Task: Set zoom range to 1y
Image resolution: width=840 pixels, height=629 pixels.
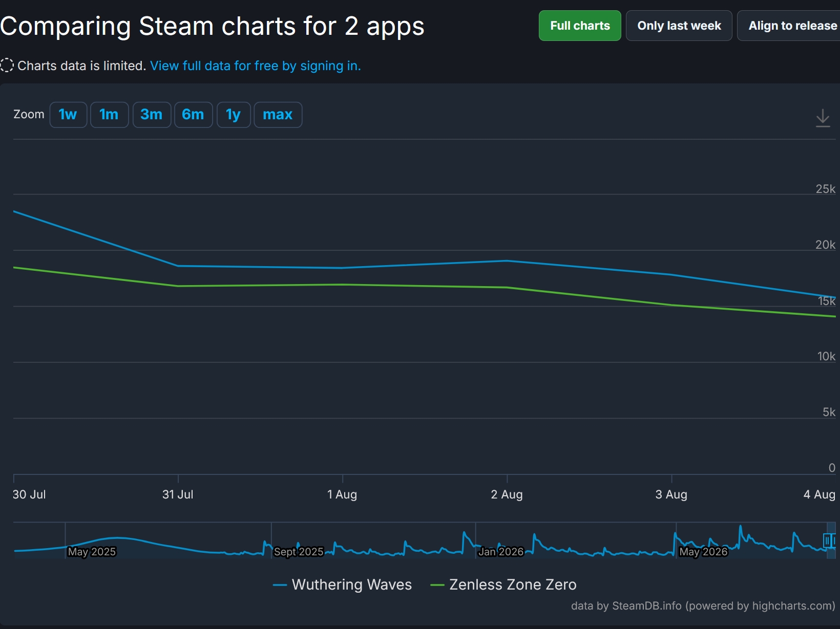Action: (234, 115)
